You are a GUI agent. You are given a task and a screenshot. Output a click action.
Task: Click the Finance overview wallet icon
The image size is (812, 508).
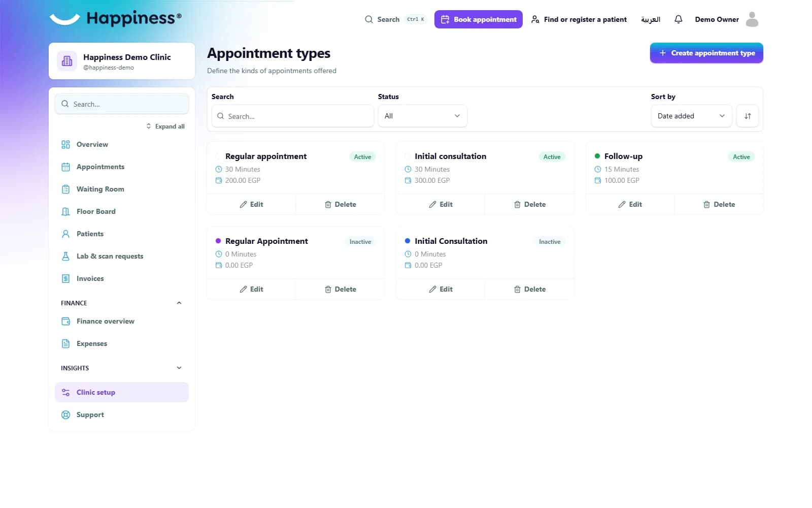click(x=65, y=321)
